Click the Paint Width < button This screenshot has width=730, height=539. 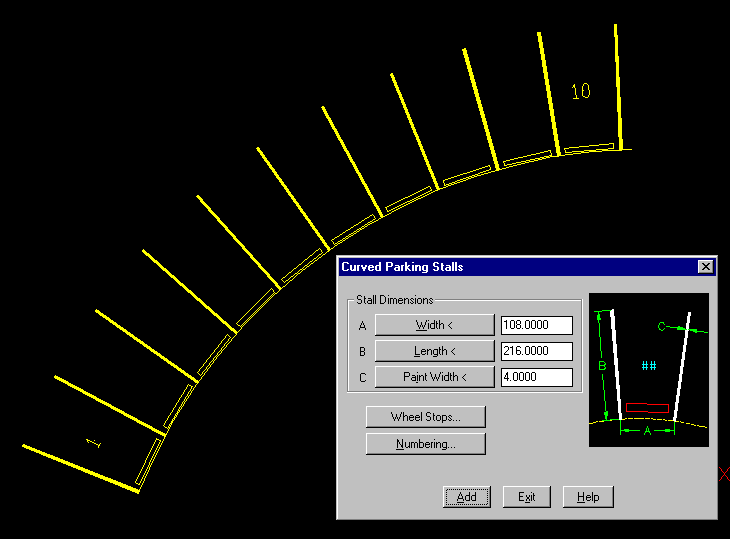434,377
